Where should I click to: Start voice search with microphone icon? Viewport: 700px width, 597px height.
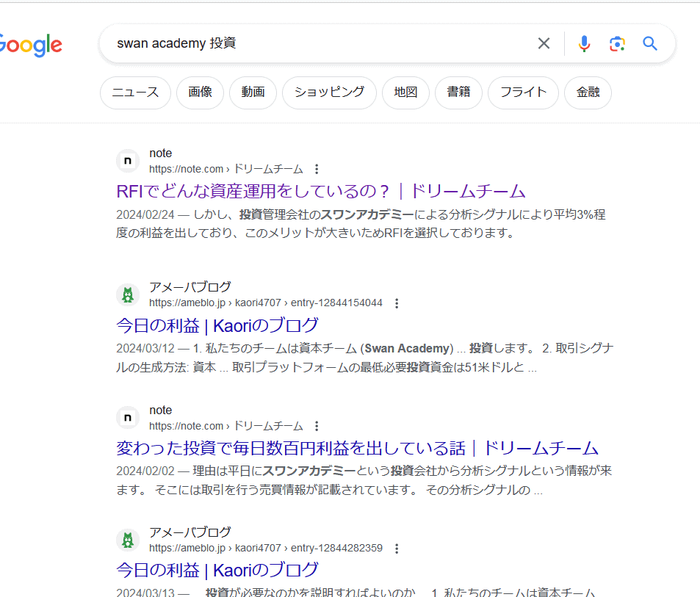[x=584, y=43]
